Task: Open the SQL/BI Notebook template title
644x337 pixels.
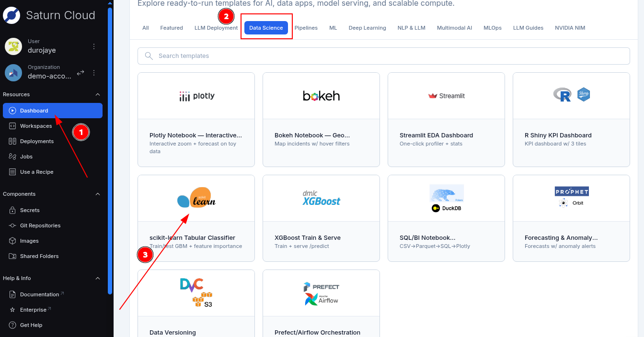Action: click(x=427, y=238)
